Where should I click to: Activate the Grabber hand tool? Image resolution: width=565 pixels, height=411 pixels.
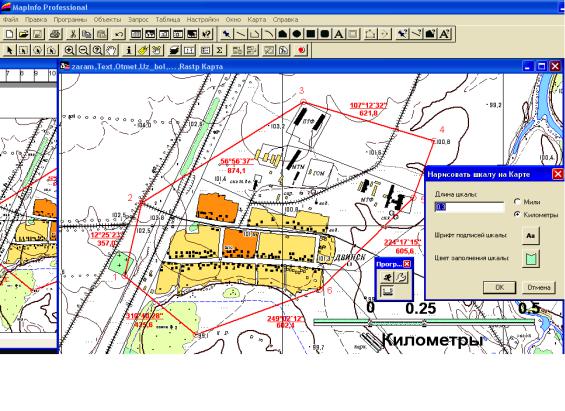click(x=112, y=50)
